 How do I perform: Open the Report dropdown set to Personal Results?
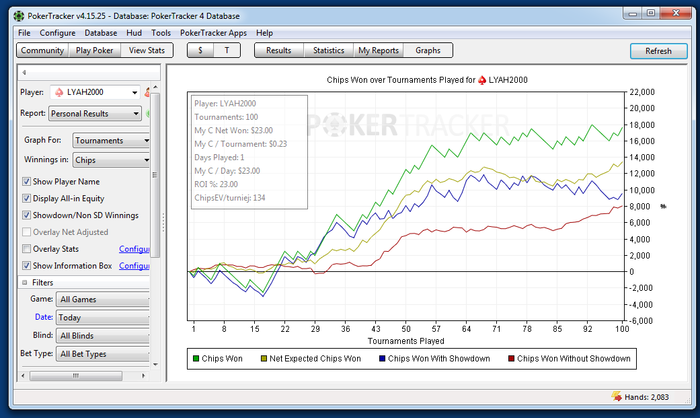[95, 113]
